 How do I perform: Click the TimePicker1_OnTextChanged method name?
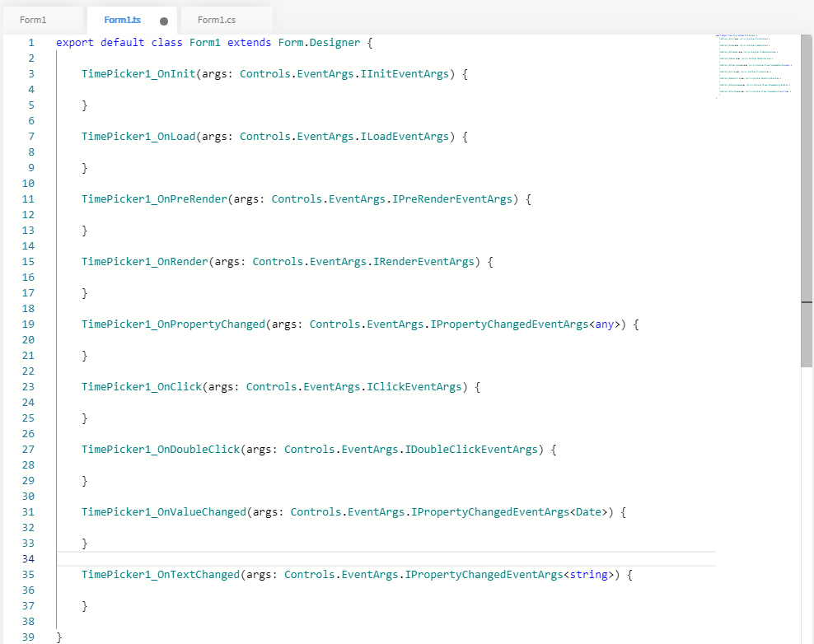coord(160,575)
